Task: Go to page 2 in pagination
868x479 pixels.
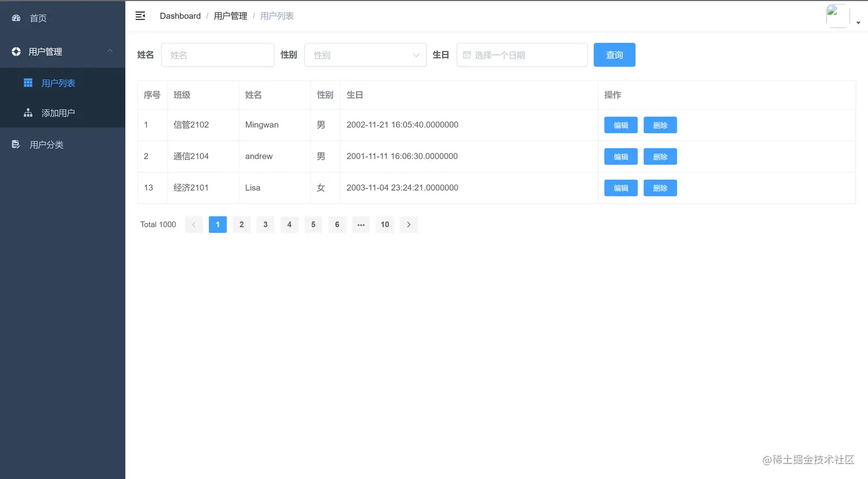Action: [242, 225]
